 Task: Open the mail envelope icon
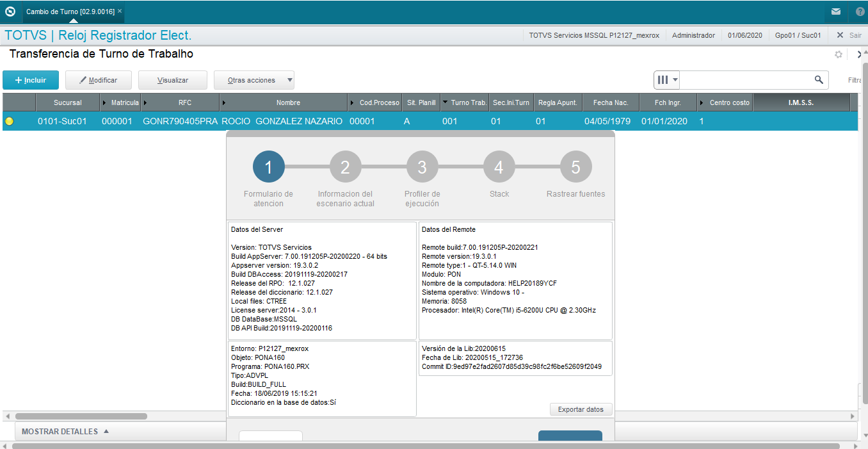[836, 12]
